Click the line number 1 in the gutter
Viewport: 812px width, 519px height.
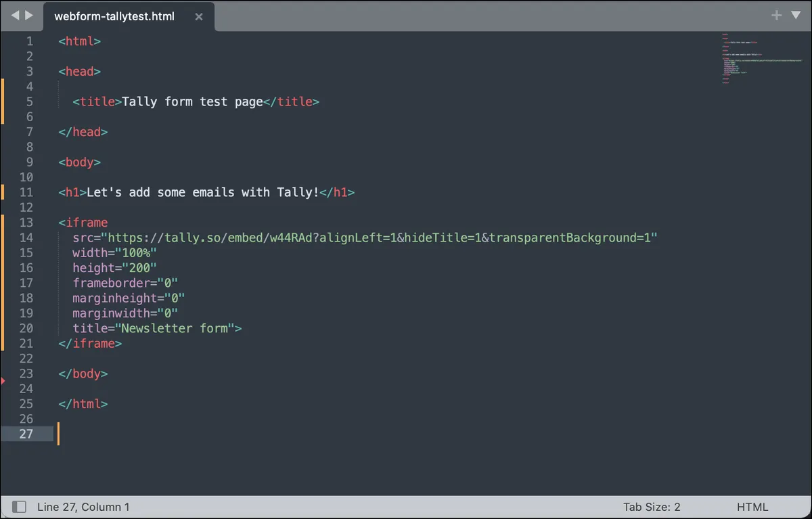29,41
